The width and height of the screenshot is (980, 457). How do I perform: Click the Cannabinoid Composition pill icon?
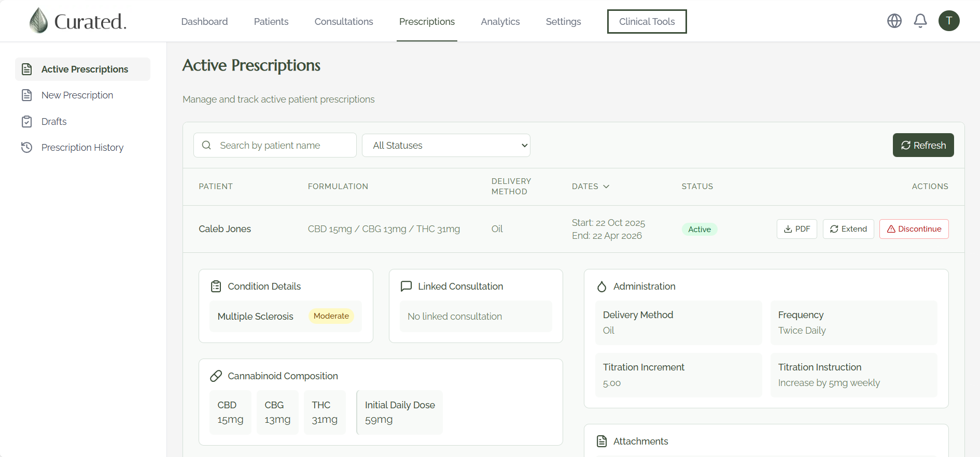click(x=216, y=376)
